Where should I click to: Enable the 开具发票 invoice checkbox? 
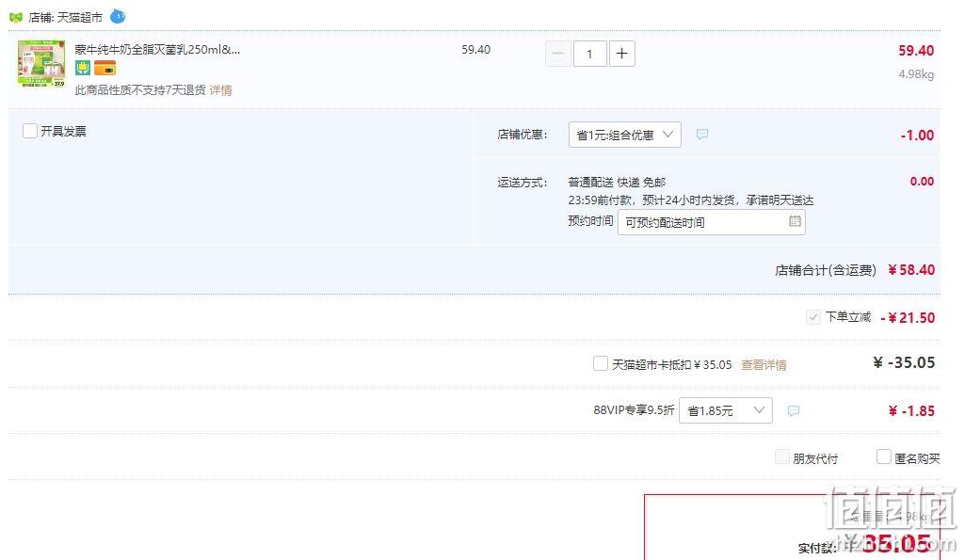click(x=30, y=131)
